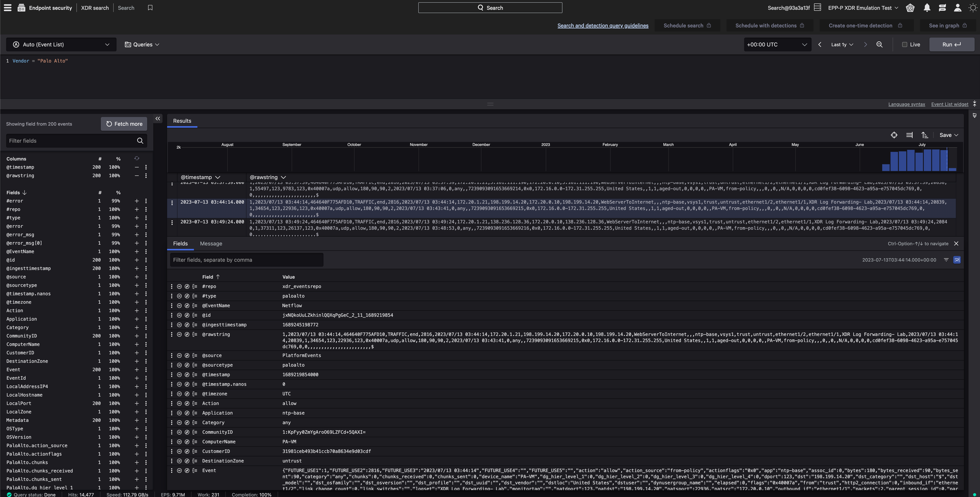
Task: Click the bookmark icon next to Search
Action: 150,8
